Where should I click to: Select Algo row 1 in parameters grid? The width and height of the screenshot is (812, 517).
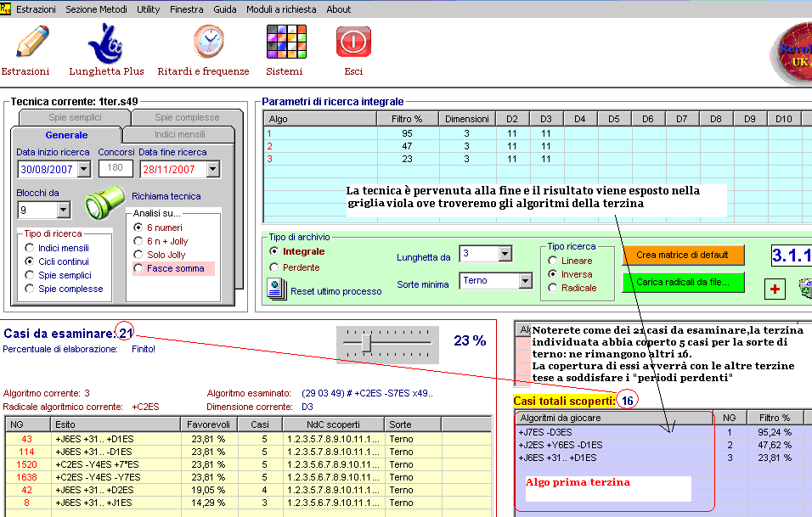pyautogui.click(x=538, y=133)
